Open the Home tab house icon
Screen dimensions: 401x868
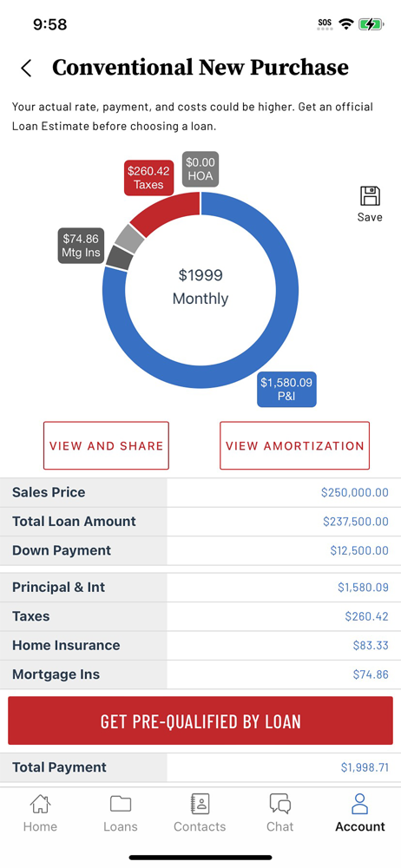point(40,804)
